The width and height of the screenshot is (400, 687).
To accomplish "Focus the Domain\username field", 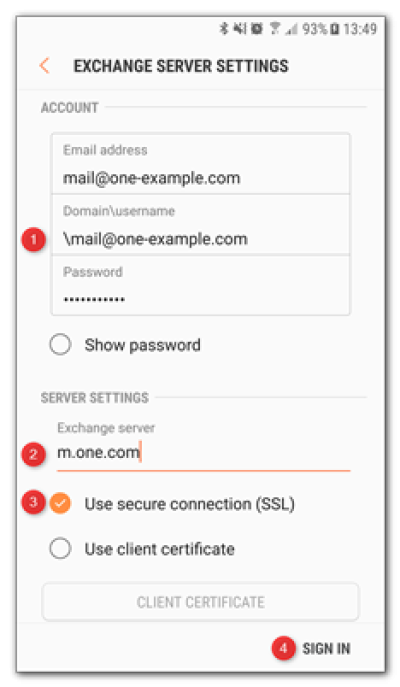I will tap(201, 224).
